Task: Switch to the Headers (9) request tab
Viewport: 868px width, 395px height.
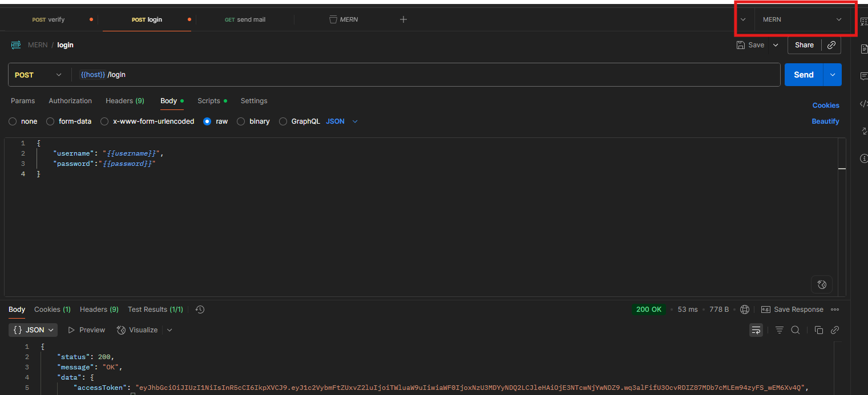Action: pos(124,101)
